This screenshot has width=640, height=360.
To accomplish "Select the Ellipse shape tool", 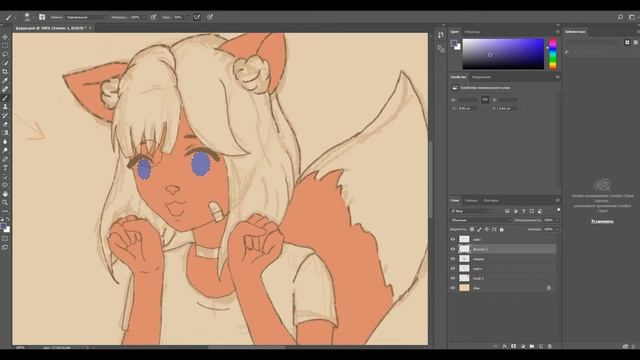I will point(5,185).
